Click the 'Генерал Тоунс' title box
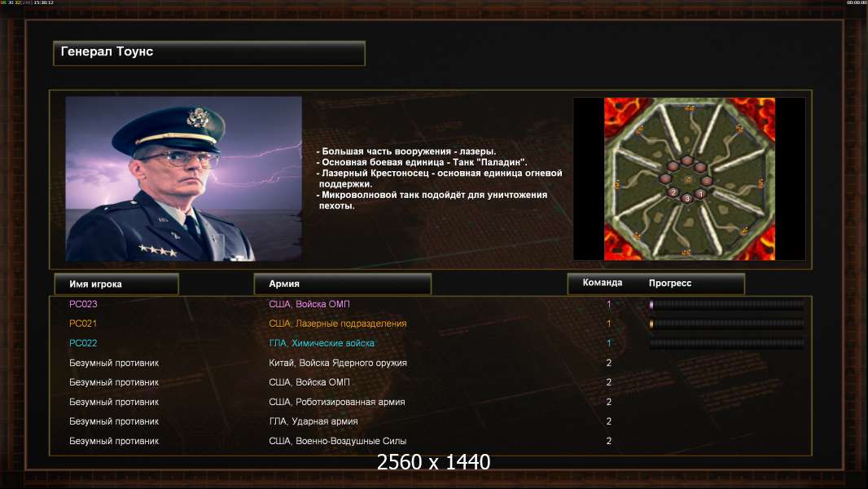The image size is (868, 489). (x=209, y=53)
